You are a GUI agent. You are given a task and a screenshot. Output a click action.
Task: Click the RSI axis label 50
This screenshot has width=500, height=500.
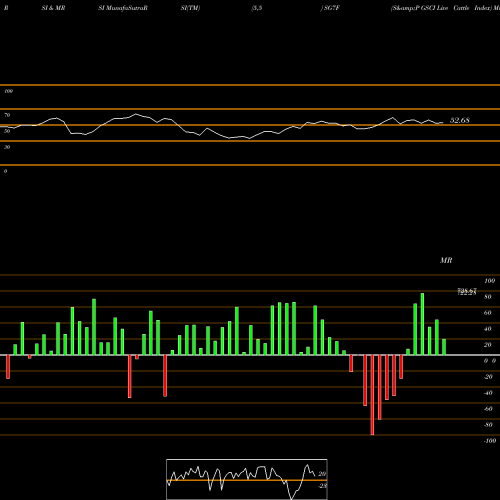[7, 131]
